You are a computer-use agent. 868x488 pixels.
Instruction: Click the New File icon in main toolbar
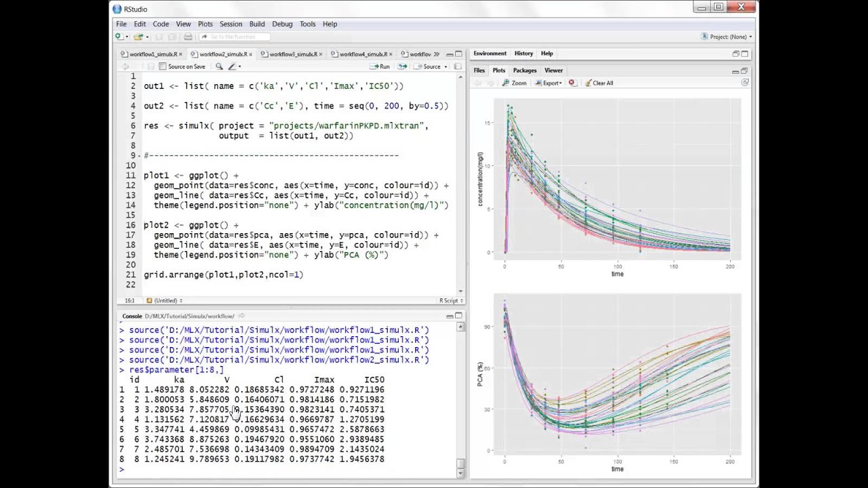coord(118,37)
